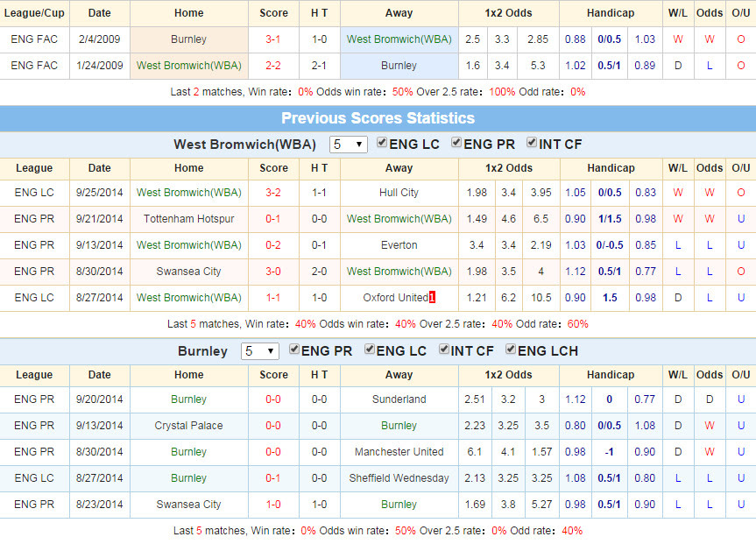Open Crystal Palace team link
This screenshot has height=544, width=756.
click(x=189, y=426)
